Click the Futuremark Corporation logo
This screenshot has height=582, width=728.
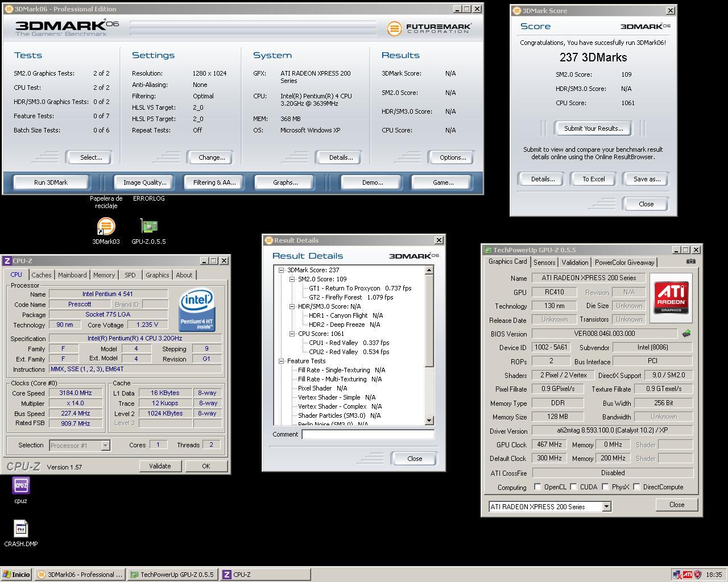[429, 28]
